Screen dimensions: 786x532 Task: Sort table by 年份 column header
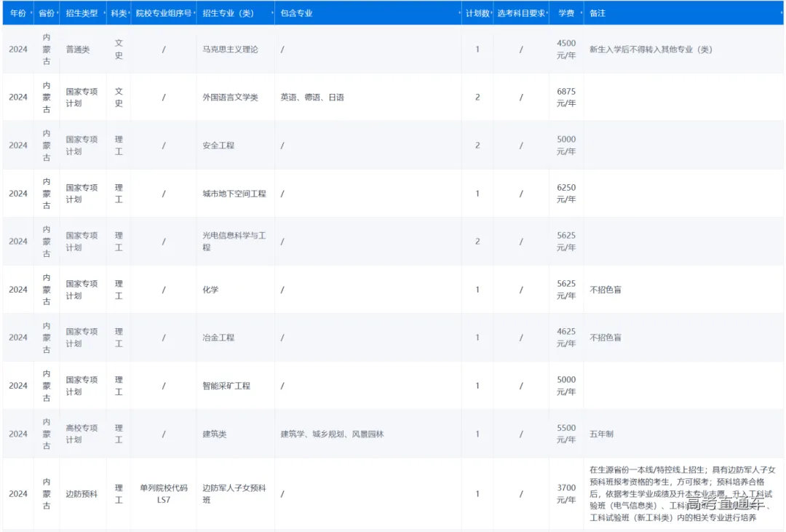[x=18, y=13]
